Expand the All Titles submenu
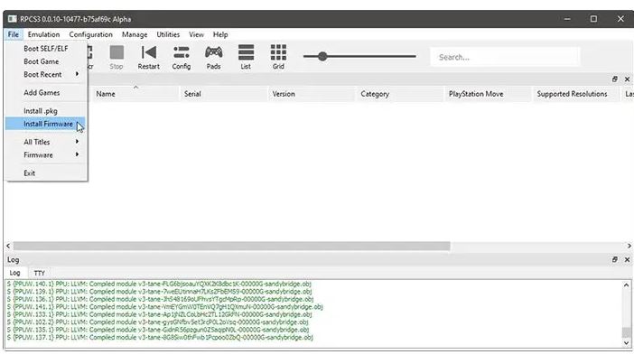This screenshot has width=634, height=364. (46, 142)
